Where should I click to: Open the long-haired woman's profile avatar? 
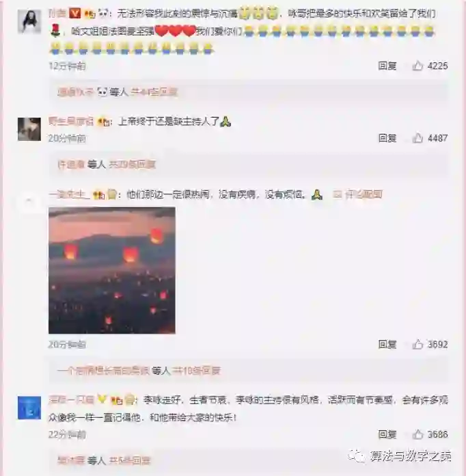point(29,21)
